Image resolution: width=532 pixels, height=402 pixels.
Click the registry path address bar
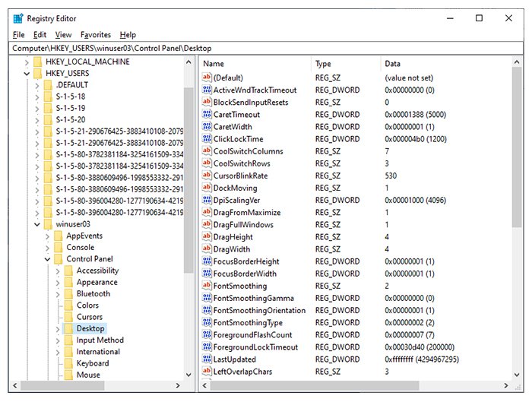click(x=266, y=48)
